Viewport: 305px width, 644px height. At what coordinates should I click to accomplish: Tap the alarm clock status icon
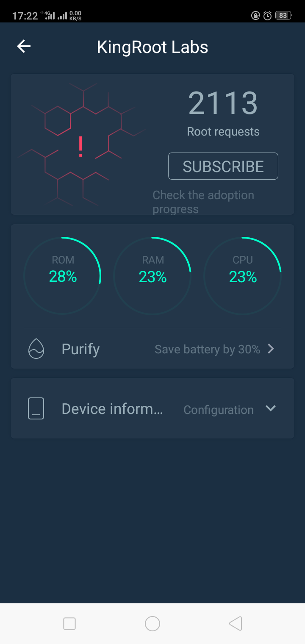267,16
